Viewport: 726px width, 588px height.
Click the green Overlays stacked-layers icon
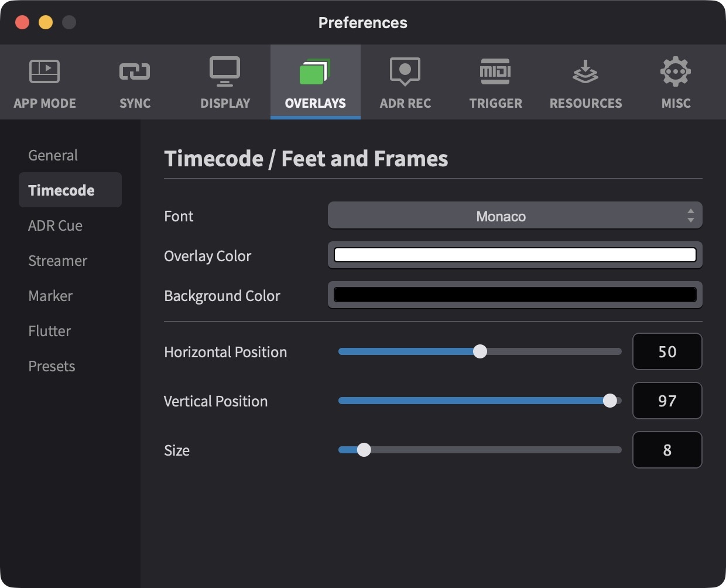click(x=315, y=71)
